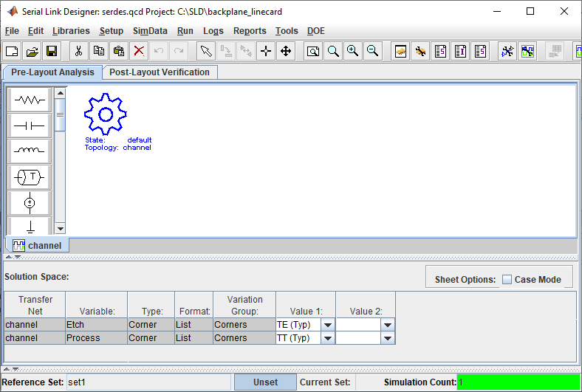Click the Simulation Count green value
Screen dimensions: 582x392
(x=518, y=382)
